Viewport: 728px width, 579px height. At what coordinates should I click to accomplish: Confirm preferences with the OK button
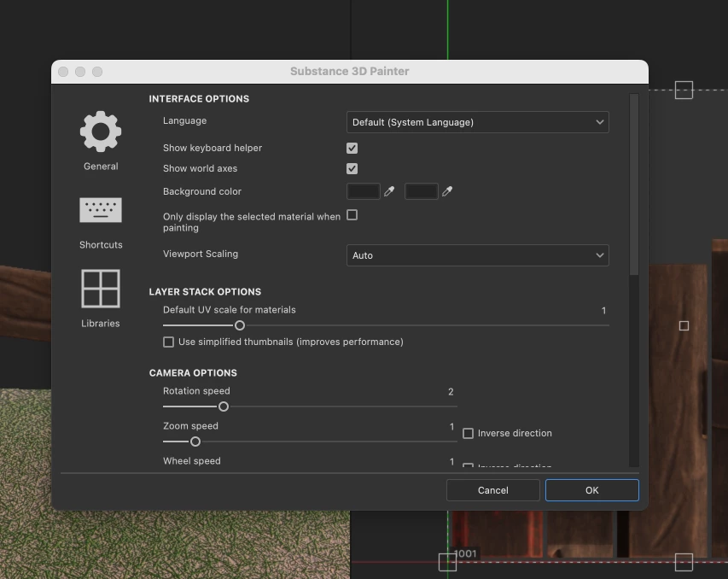tap(592, 490)
